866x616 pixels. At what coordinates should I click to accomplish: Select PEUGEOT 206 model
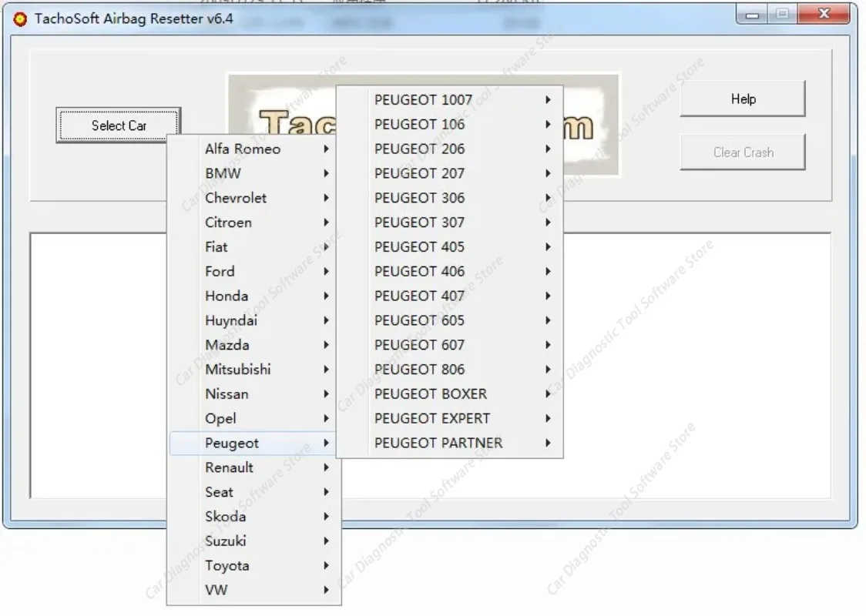click(x=450, y=149)
